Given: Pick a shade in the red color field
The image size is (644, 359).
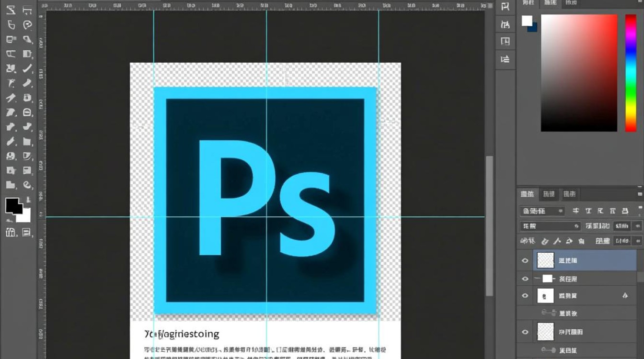Looking at the screenshot, I should coord(579,73).
